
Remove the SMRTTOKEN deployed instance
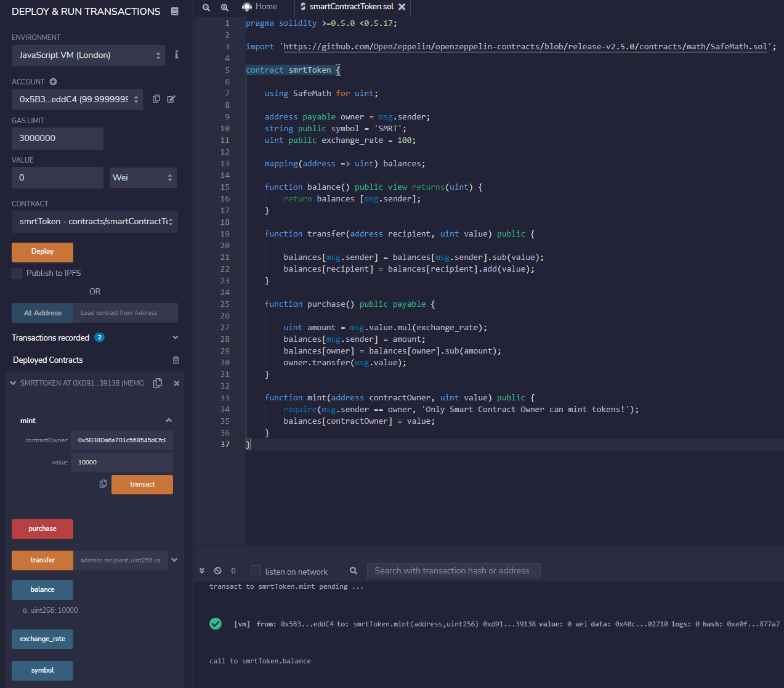coord(177,383)
